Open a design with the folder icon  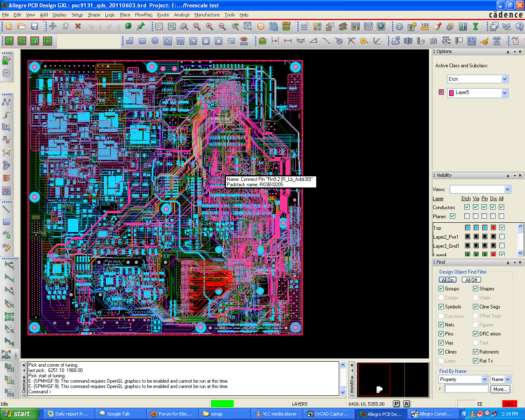[x=22, y=27]
